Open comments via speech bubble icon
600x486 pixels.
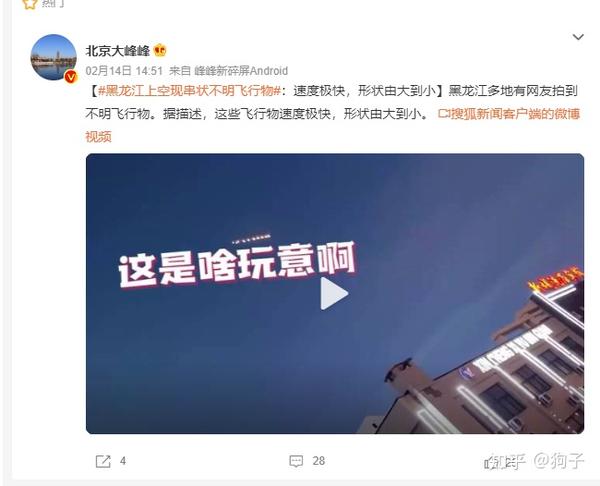click(296, 461)
